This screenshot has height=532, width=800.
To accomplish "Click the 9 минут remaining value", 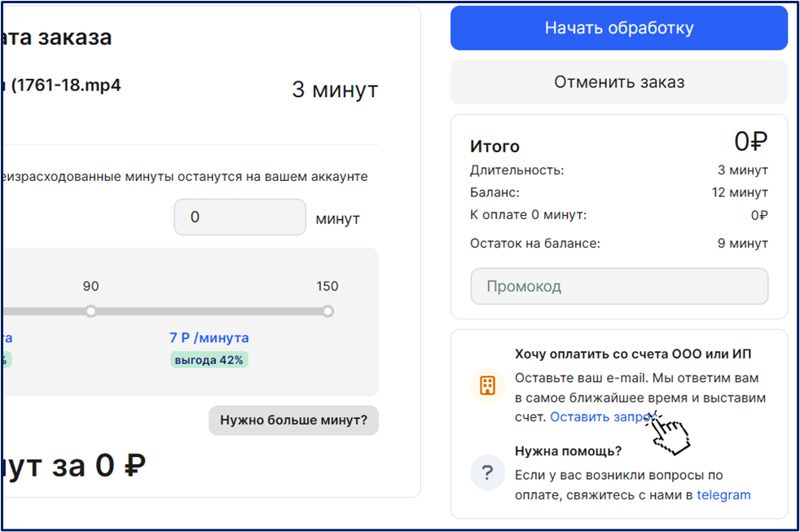I will (x=742, y=244).
